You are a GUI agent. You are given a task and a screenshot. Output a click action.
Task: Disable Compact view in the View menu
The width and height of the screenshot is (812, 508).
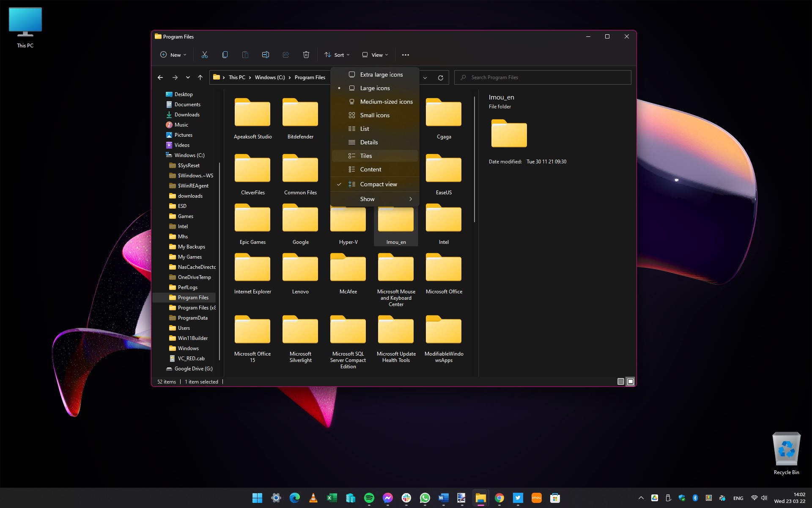click(x=378, y=184)
